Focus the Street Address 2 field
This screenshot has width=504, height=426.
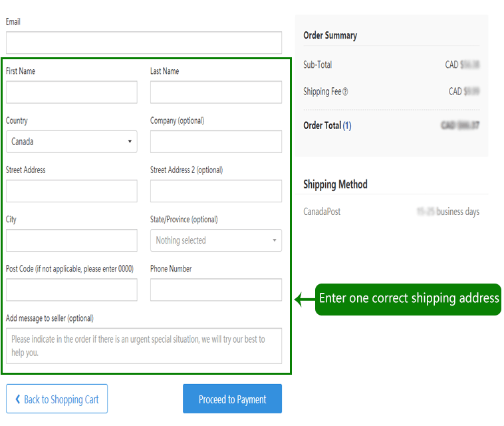pyautogui.click(x=215, y=191)
